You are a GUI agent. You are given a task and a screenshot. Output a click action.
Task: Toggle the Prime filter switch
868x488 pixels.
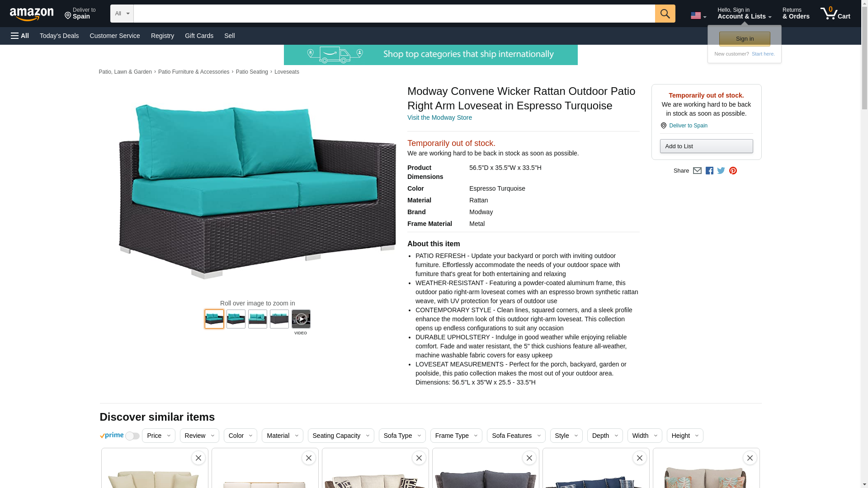(x=132, y=436)
